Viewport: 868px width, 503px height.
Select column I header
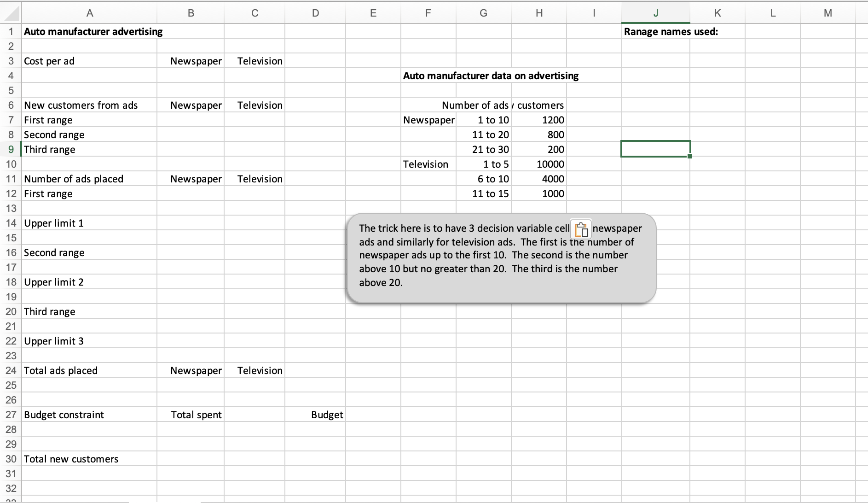(x=594, y=13)
